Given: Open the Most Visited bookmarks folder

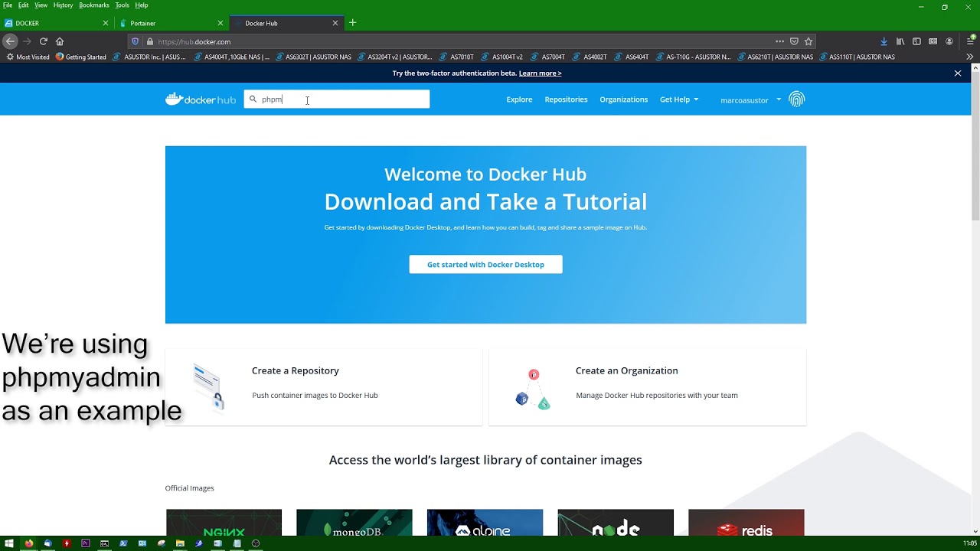Looking at the screenshot, I should (x=28, y=57).
